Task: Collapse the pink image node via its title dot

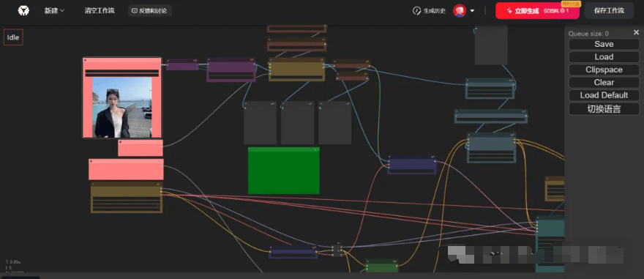Action: (x=86, y=60)
